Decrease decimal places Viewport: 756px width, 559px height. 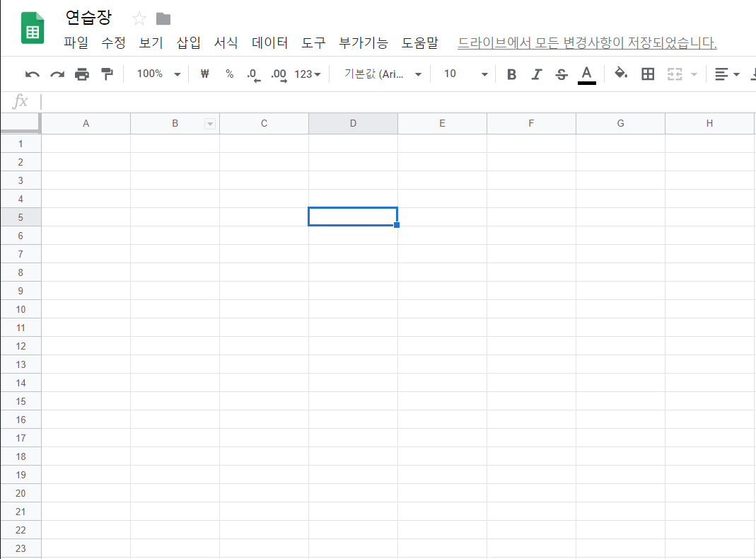(254, 75)
